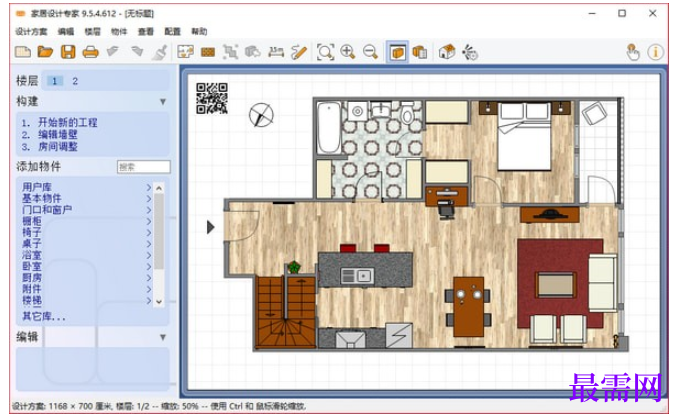Screen dimensions: 681x419
Task: Click the Zoom to fit icon
Action: coord(325,52)
